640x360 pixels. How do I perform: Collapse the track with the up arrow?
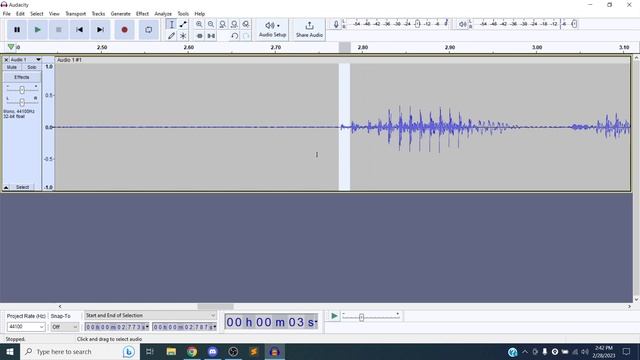pos(6,187)
